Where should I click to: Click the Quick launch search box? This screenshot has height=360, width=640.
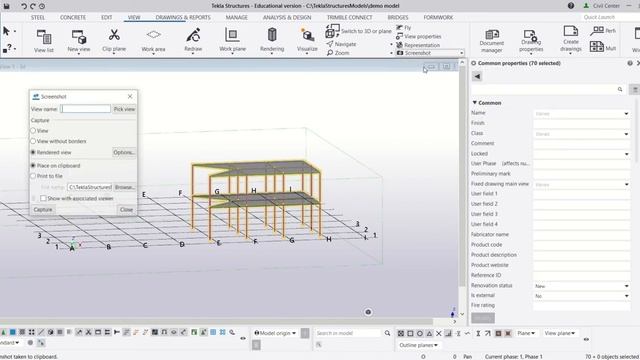tap(610, 17)
